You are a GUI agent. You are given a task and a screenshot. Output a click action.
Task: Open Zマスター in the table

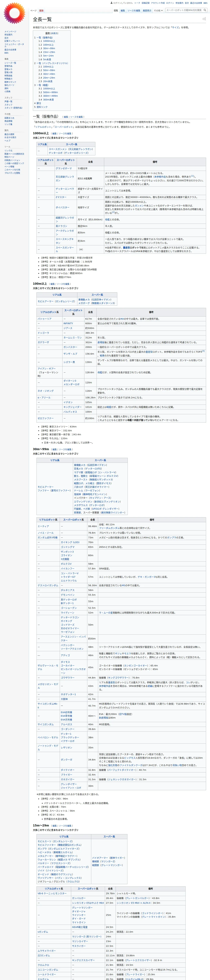click(x=61, y=197)
